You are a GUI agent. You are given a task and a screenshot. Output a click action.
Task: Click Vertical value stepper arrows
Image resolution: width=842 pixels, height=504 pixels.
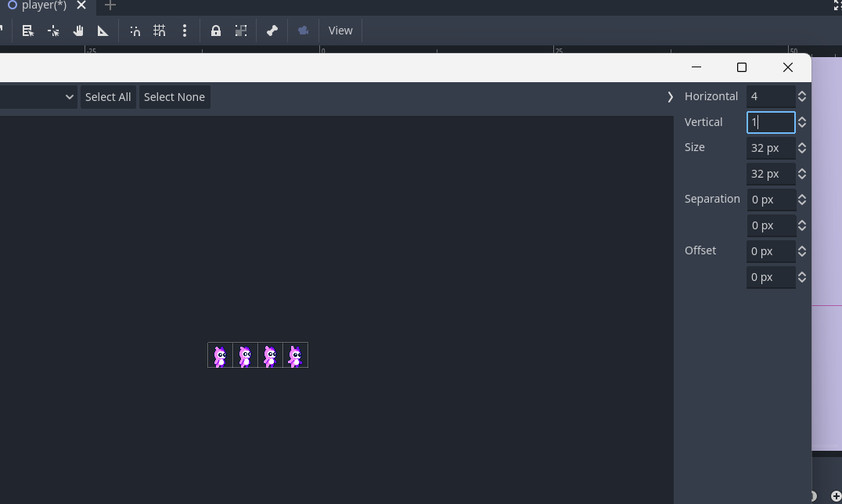pos(802,122)
